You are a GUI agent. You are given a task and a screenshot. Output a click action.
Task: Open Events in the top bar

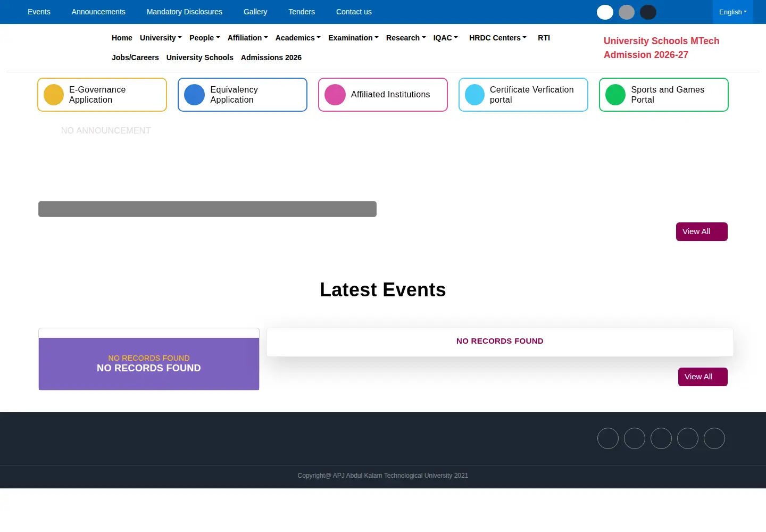tap(39, 12)
